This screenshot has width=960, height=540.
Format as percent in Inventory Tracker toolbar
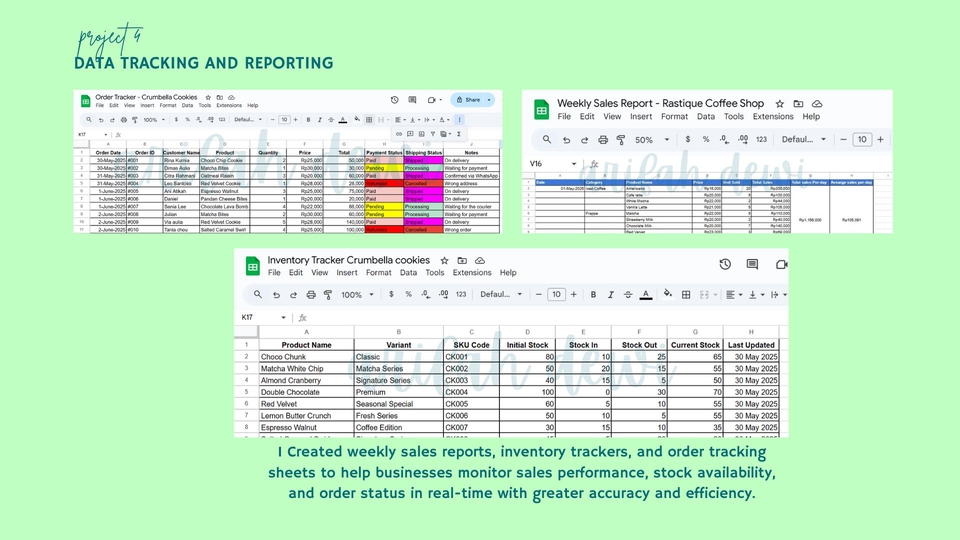408,294
